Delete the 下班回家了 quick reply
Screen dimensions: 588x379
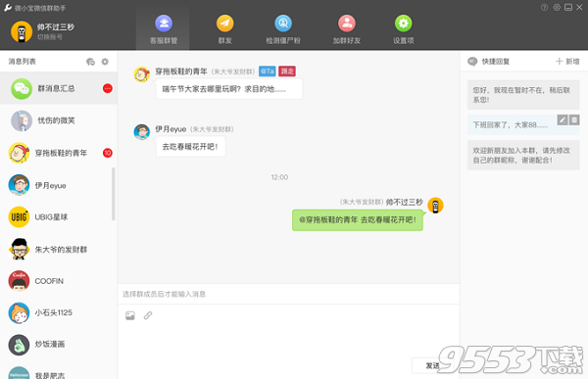(574, 119)
